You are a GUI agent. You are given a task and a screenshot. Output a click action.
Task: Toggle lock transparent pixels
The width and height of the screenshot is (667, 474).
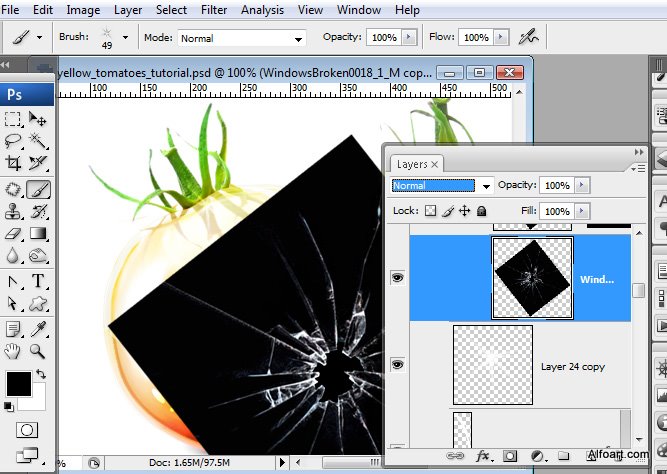point(431,211)
